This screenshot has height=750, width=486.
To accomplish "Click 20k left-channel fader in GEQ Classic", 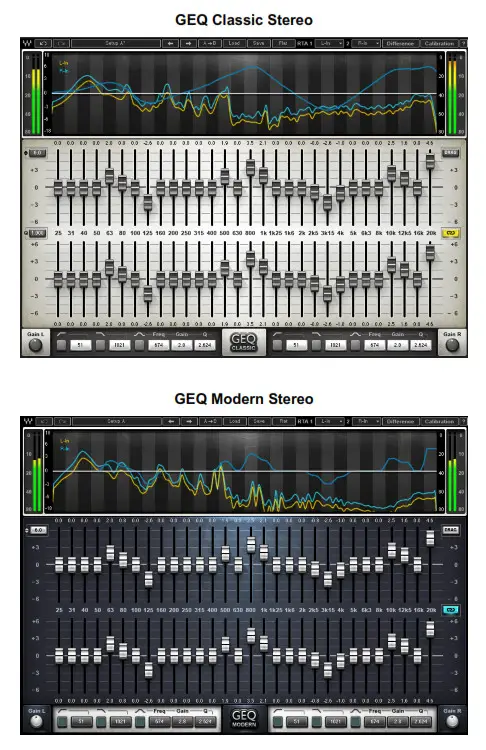I will pyautogui.click(x=430, y=161).
